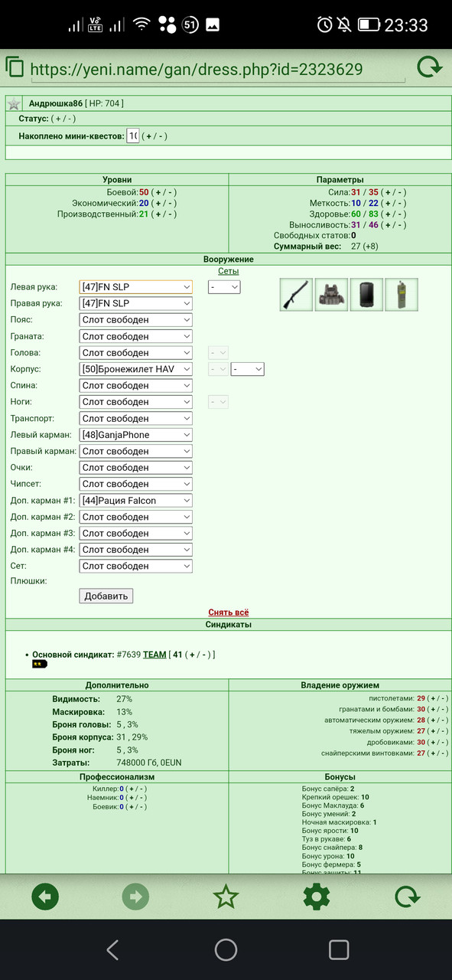Viewport: 452px width, 980px height.
Task: Tap the Android back navigation button
Action: [x=112, y=950]
